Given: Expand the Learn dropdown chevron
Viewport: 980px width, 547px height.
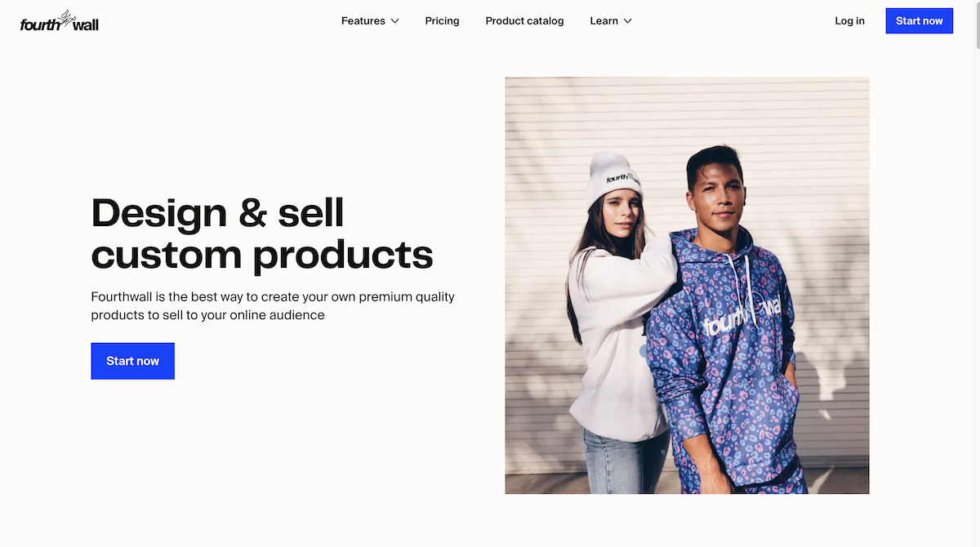Looking at the screenshot, I should pos(628,21).
